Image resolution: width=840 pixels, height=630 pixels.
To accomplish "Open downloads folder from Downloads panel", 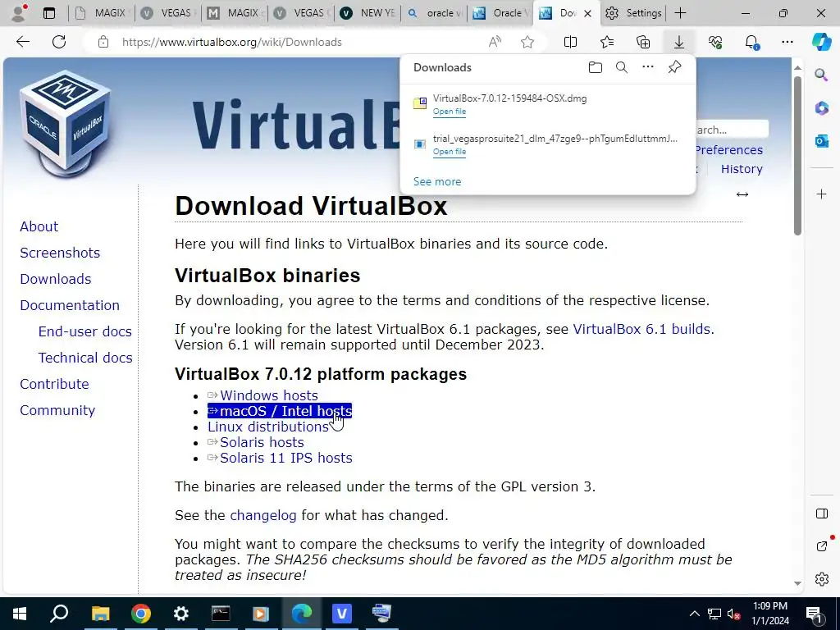I will pyautogui.click(x=596, y=67).
